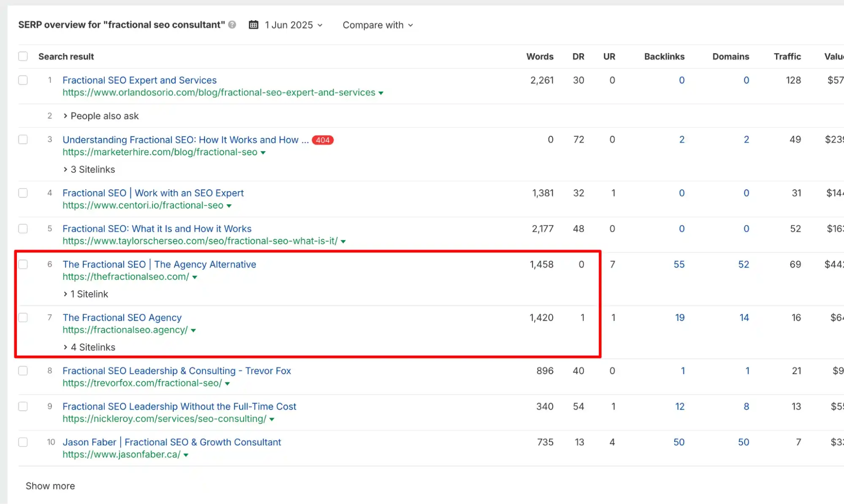The image size is (844, 504).
Task: Click the red 404 badge on result 3
Action: [x=323, y=140]
